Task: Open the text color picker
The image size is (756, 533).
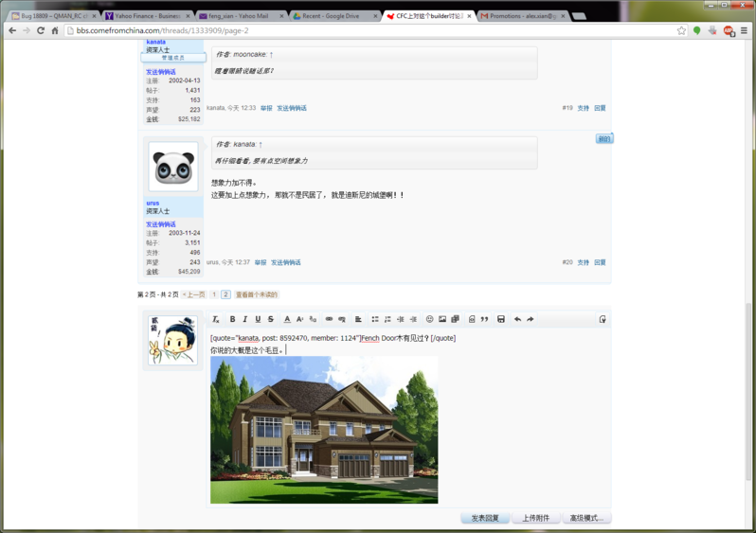Action: point(287,319)
